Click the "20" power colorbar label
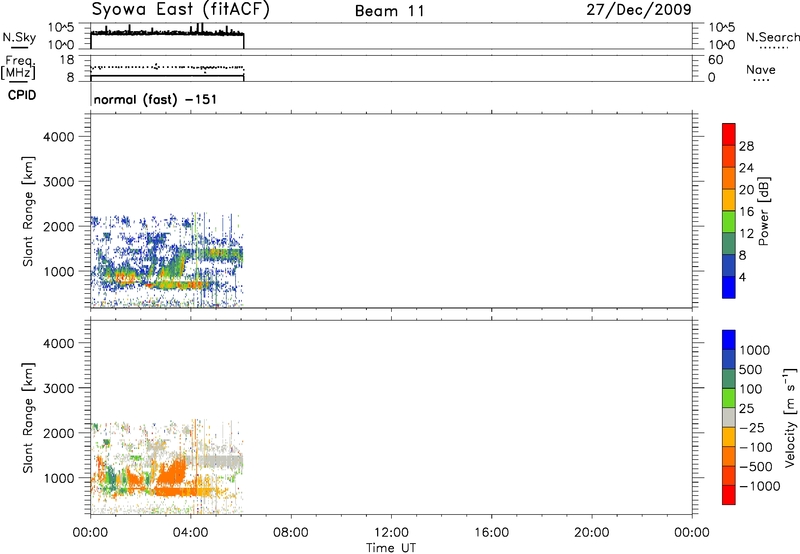Viewport: 800px width, 554px height. [746, 190]
